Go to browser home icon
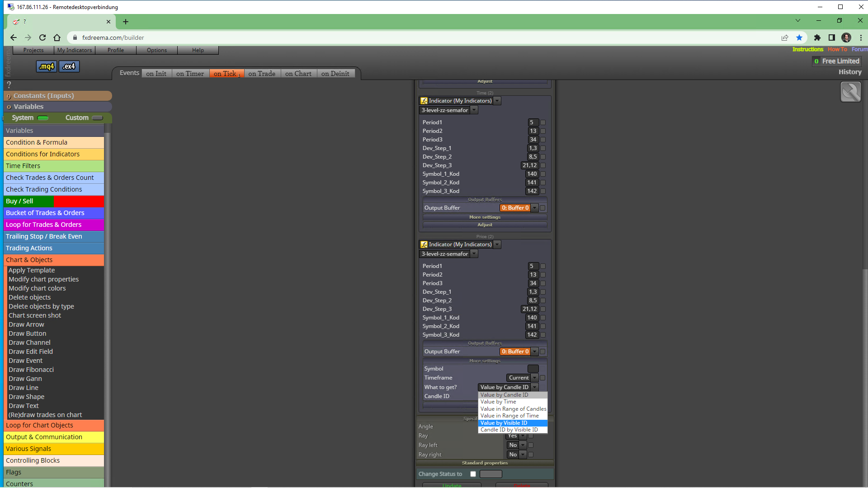 pyautogui.click(x=57, y=38)
